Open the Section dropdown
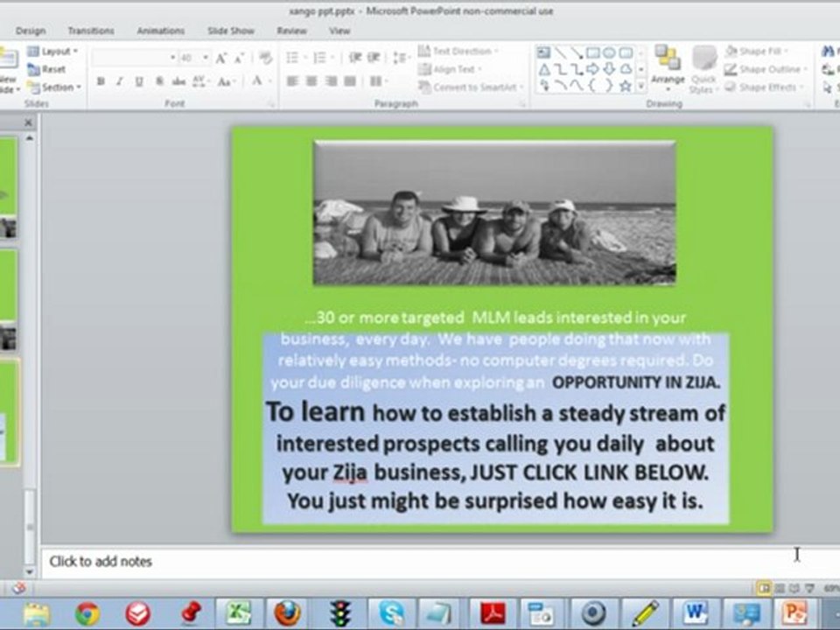 pos(54,87)
